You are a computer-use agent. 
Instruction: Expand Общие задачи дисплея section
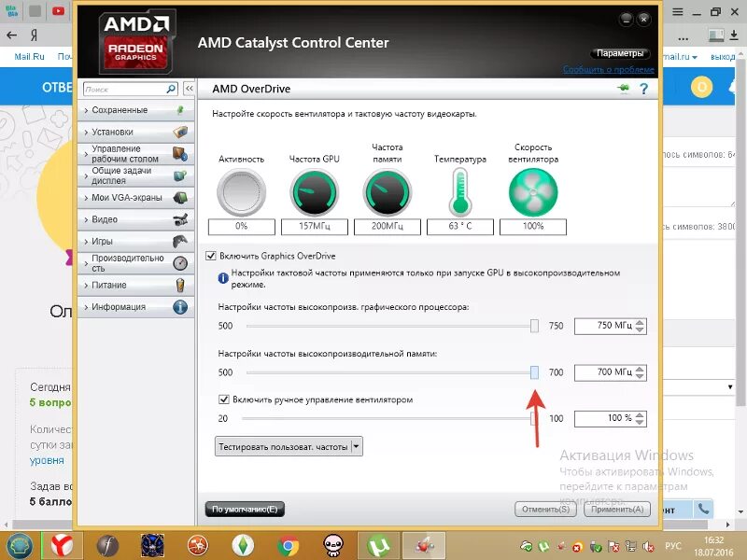tap(135, 175)
